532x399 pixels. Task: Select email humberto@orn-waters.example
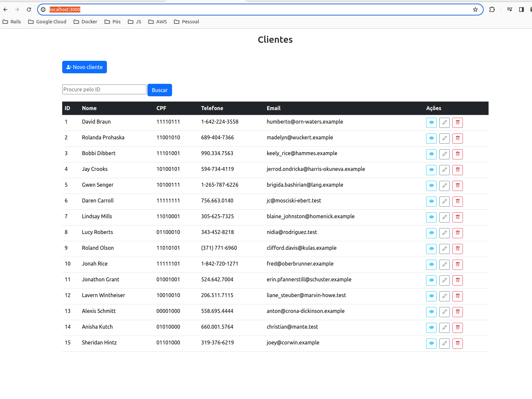[305, 122]
